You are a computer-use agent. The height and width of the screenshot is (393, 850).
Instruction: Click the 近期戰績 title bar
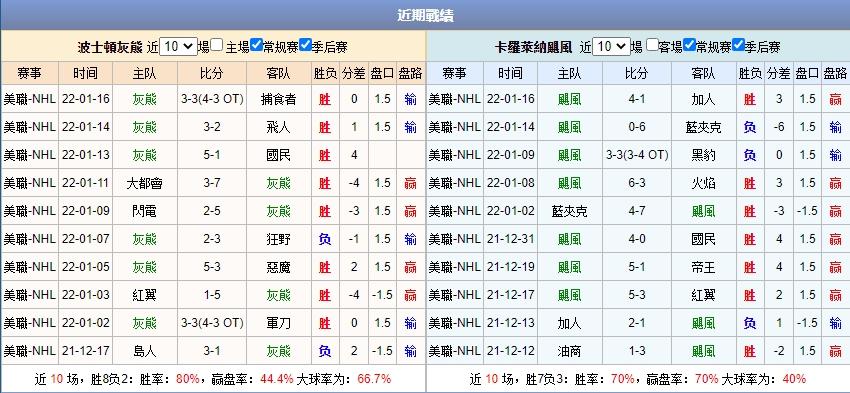(425, 15)
